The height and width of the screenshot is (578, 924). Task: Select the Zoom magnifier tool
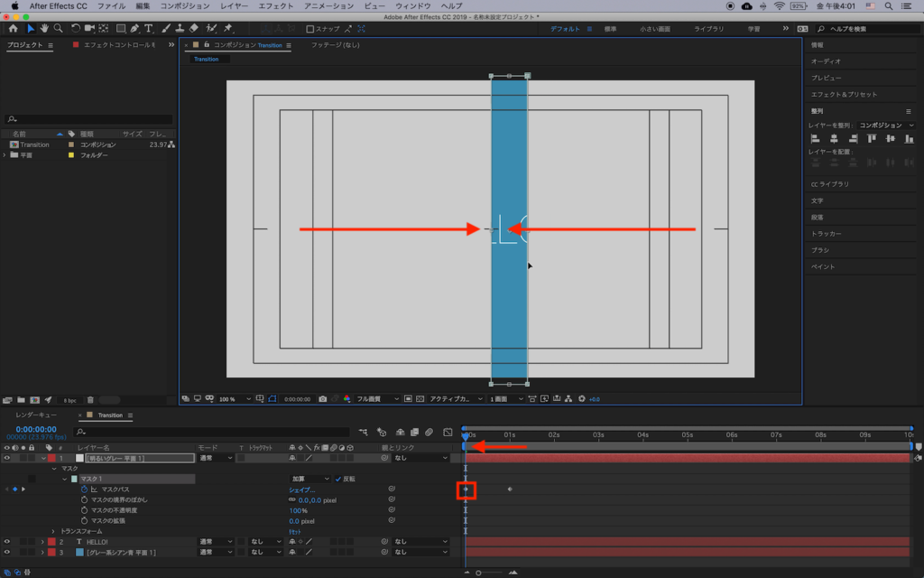click(x=58, y=28)
